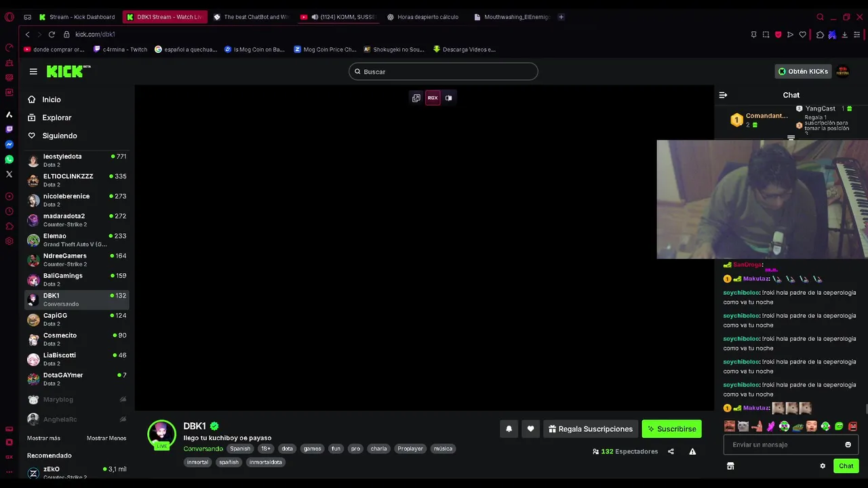Image resolution: width=868 pixels, height=488 pixels.
Task: Report the stream with the warning icon
Action: coord(692,451)
